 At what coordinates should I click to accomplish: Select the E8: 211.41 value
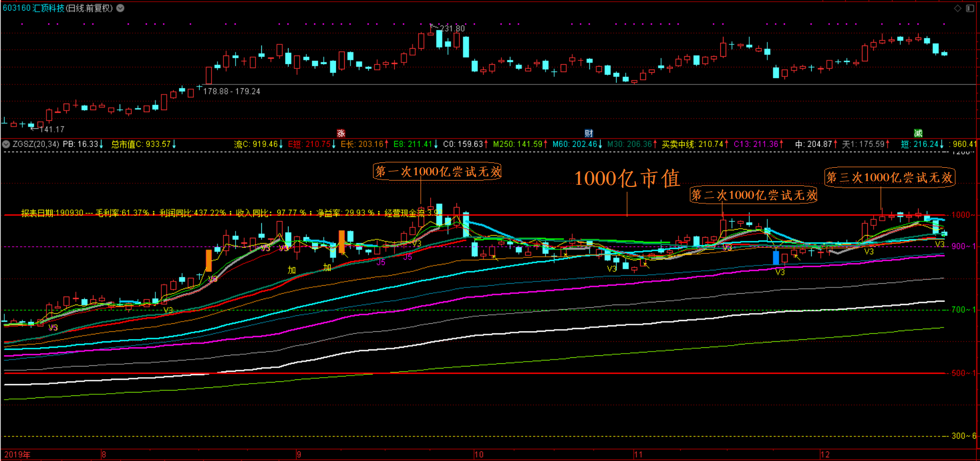click(x=416, y=144)
